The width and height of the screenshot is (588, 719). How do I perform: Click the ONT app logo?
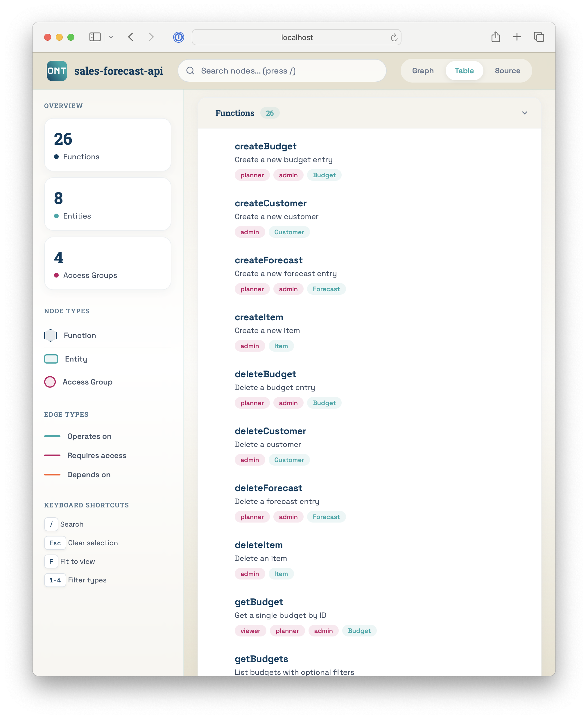[x=57, y=71]
